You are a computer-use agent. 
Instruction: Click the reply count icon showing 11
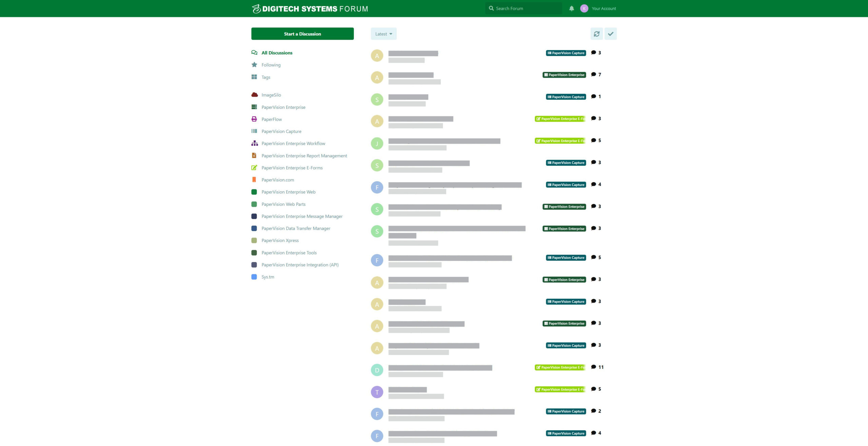pyautogui.click(x=594, y=367)
